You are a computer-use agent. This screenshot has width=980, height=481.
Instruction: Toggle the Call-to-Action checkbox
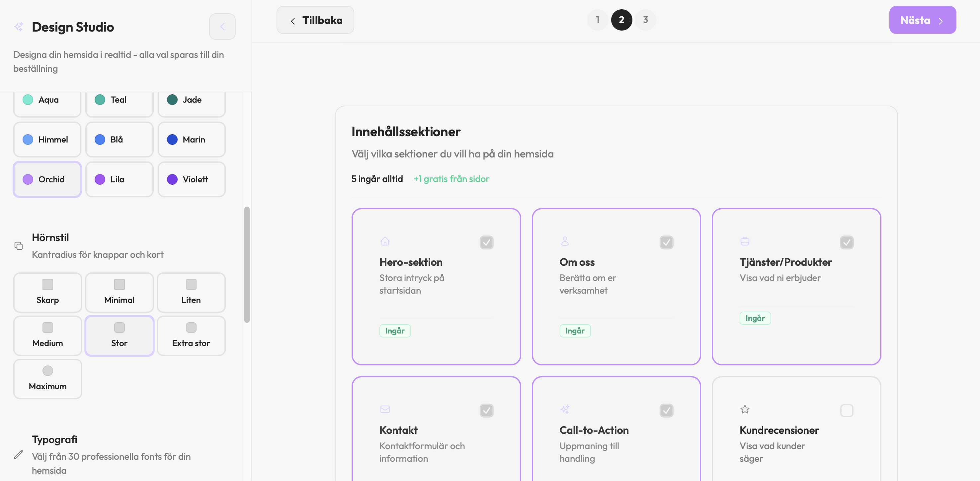point(667,411)
